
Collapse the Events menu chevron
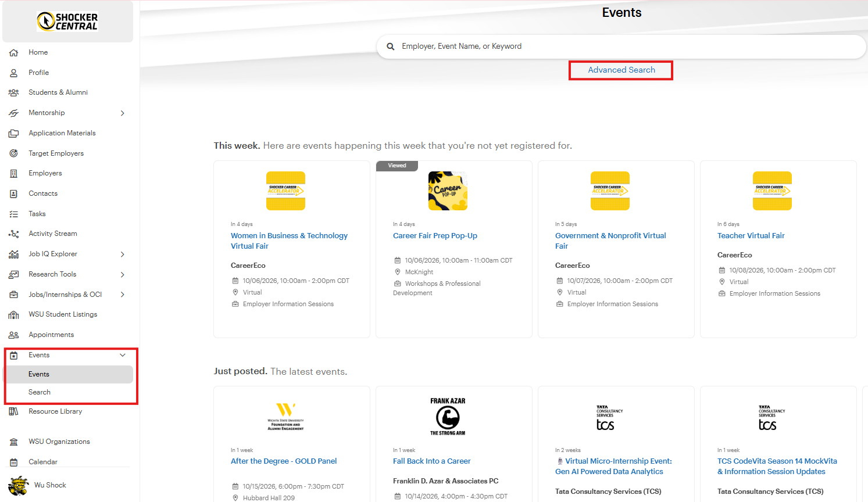pyautogui.click(x=123, y=355)
